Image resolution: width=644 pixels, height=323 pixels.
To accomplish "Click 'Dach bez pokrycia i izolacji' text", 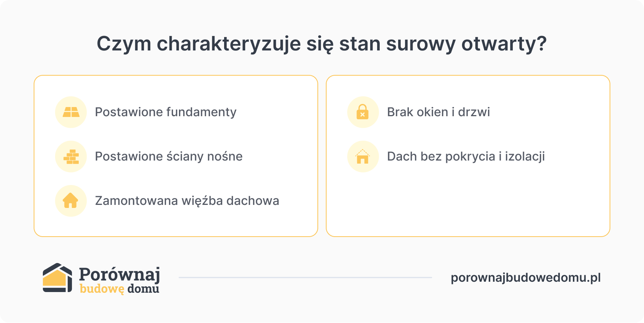I will pyautogui.click(x=466, y=156).
